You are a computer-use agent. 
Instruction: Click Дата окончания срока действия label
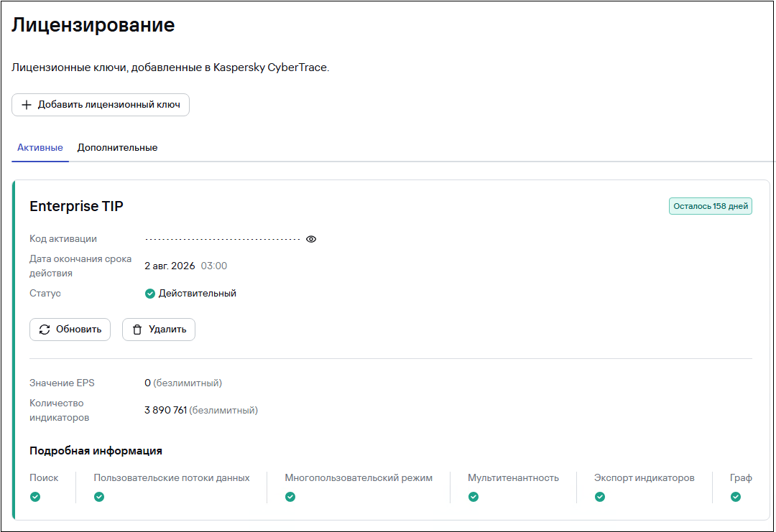click(x=80, y=266)
